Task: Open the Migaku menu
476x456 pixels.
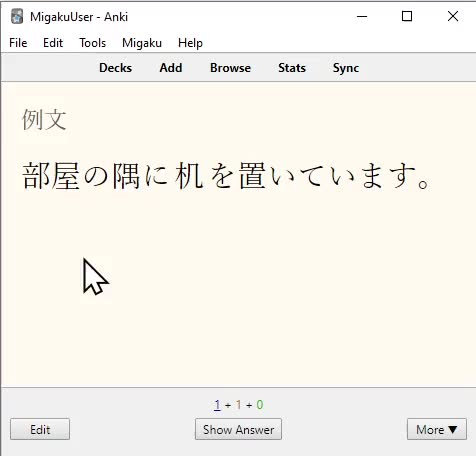Action: tap(142, 43)
